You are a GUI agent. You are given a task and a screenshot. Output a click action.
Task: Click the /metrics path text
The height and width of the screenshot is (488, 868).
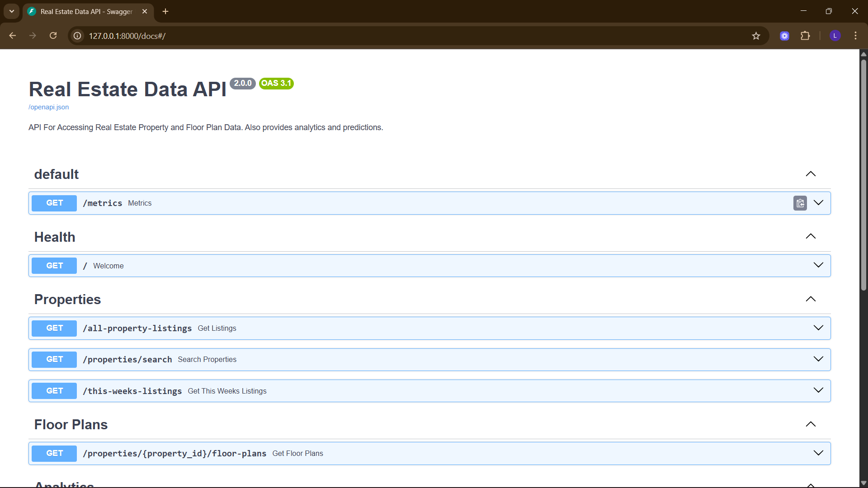coord(103,203)
